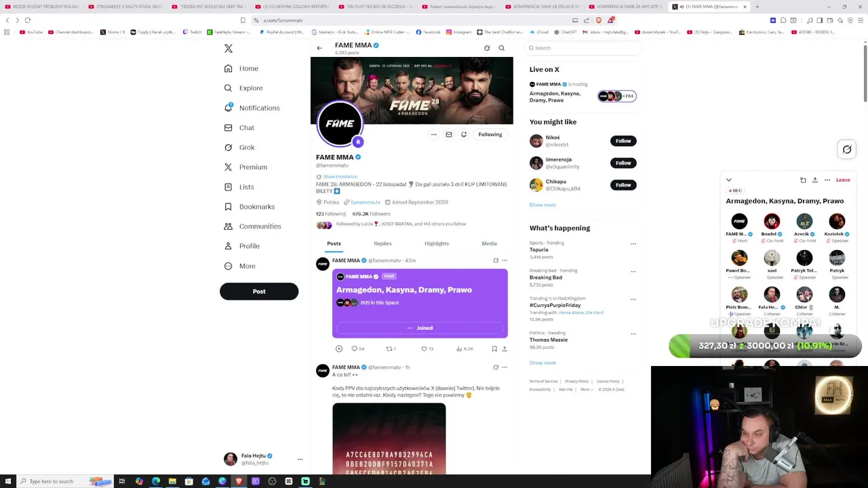Open more menu for #CurrysPurpleFriday trend
The height and width of the screenshot is (488, 868).
tap(633, 299)
